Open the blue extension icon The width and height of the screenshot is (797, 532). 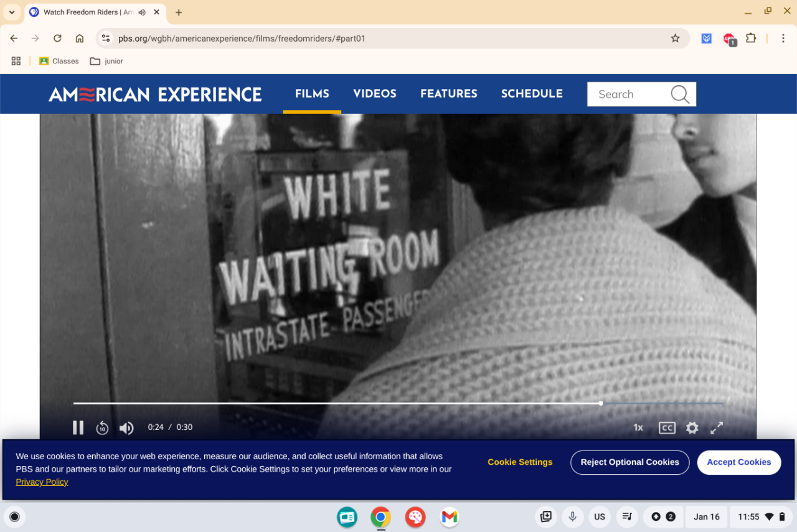tap(707, 39)
